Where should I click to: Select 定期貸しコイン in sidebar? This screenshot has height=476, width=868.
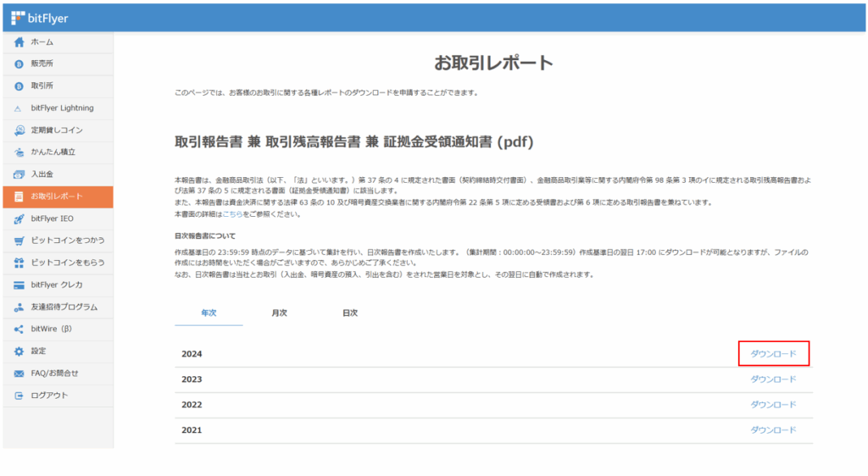[58, 130]
